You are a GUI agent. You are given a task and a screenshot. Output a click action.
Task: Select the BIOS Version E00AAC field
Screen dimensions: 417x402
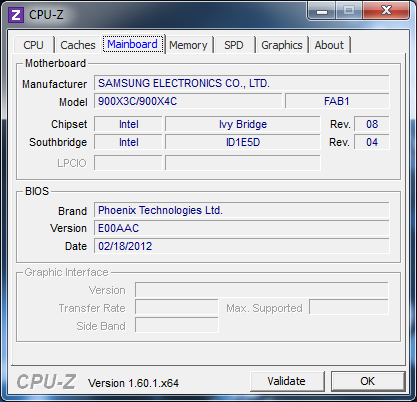[x=241, y=228]
